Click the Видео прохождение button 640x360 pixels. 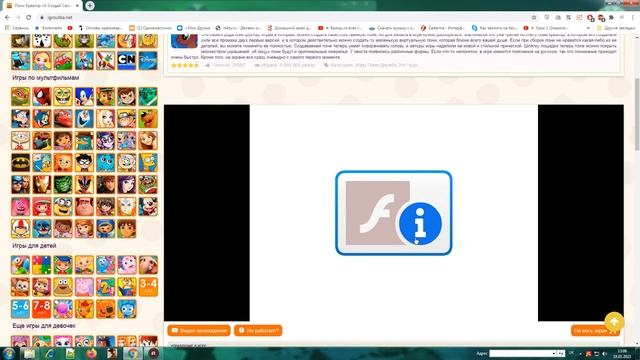coord(199,330)
